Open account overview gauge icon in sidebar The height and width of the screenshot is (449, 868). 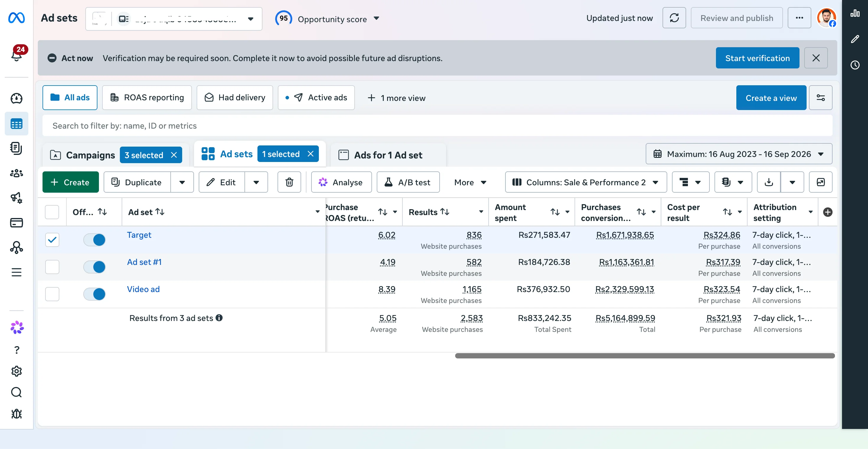(x=16, y=98)
